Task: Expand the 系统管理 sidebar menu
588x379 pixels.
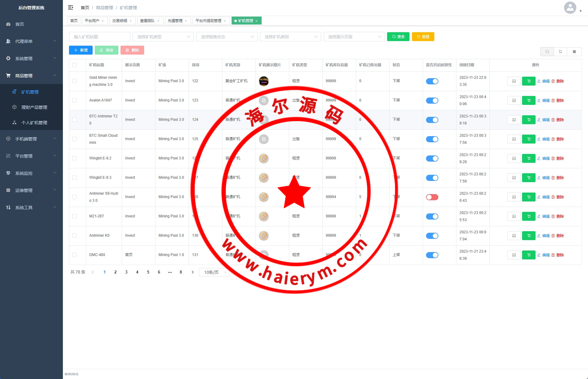Action: tap(31, 58)
